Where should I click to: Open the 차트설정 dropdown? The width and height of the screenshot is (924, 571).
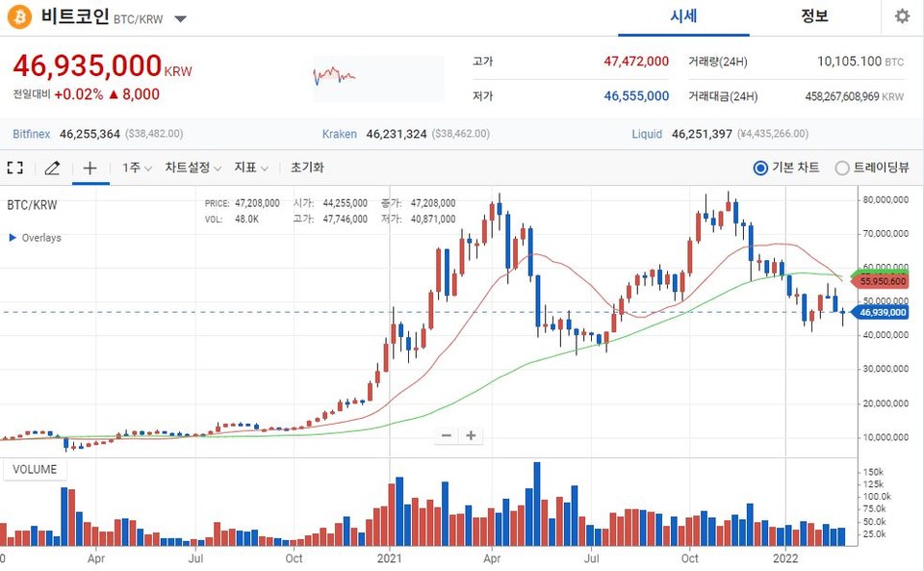192,168
